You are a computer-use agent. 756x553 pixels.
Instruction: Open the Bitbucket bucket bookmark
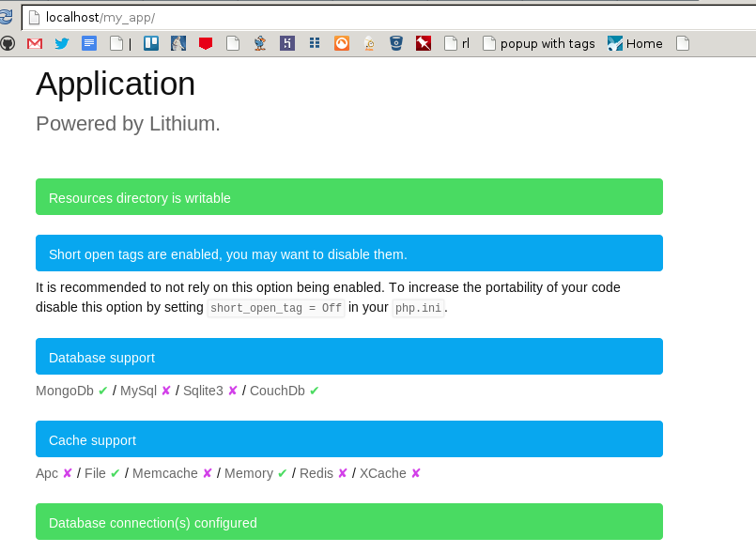click(396, 43)
